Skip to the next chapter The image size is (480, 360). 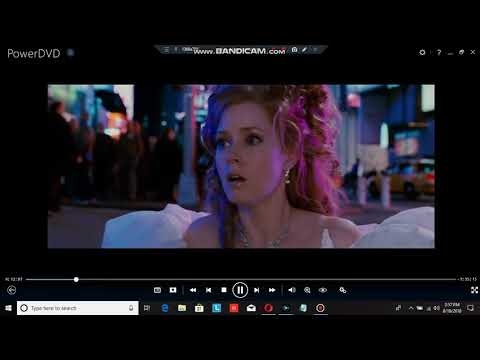point(256,290)
